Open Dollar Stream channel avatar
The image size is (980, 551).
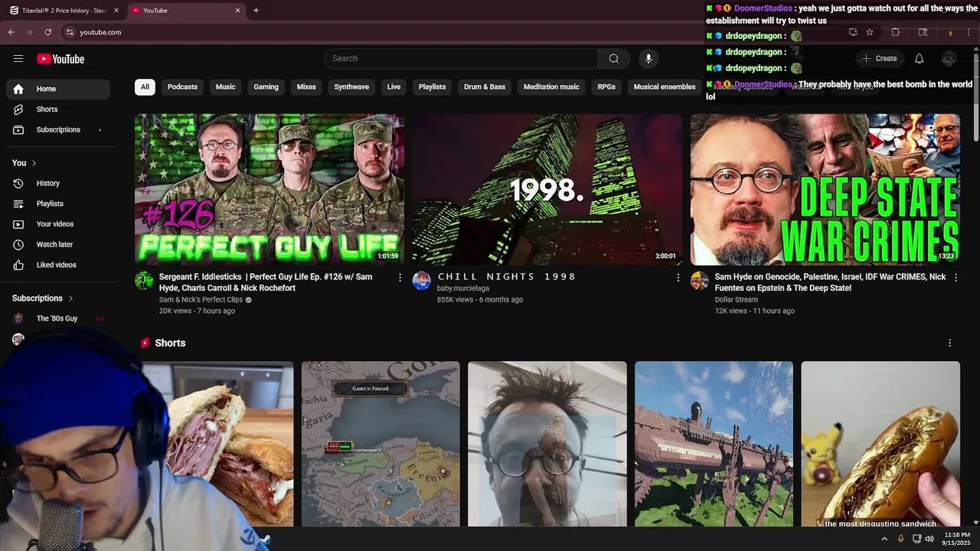(x=700, y=280)
